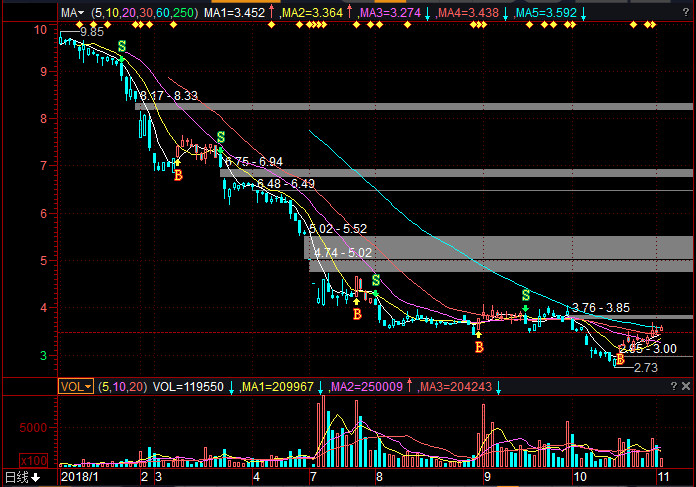Click the 2018/1 date on the timeline
The image size is (696, 487).
(78, 478)
